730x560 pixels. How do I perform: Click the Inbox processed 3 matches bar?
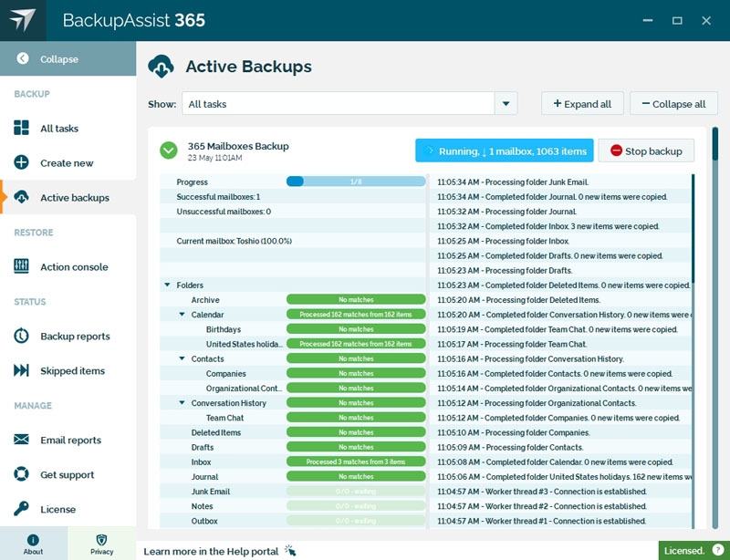[356, 461]
